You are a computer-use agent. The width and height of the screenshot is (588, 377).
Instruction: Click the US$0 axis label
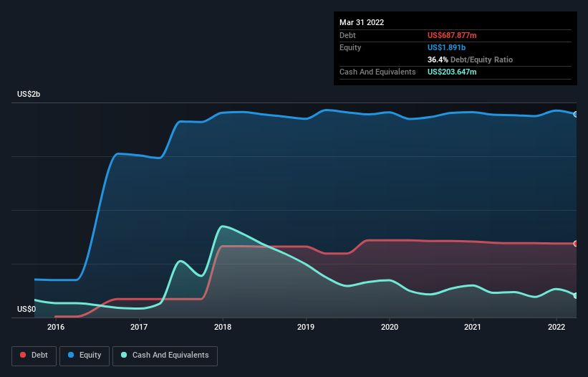point(26,309)
